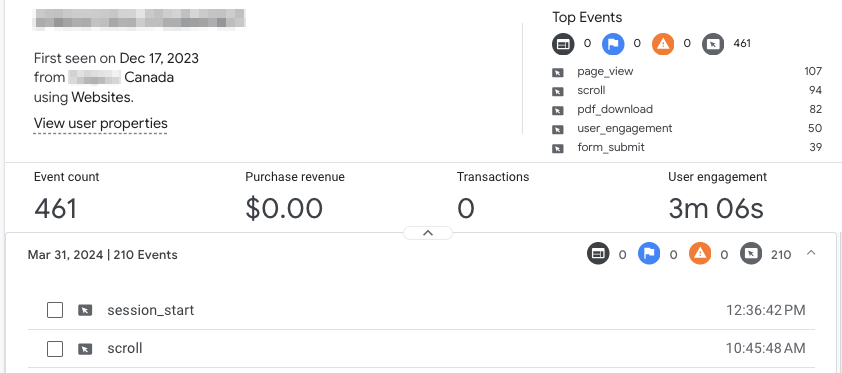Open the session_start event row label

(151, 310)
